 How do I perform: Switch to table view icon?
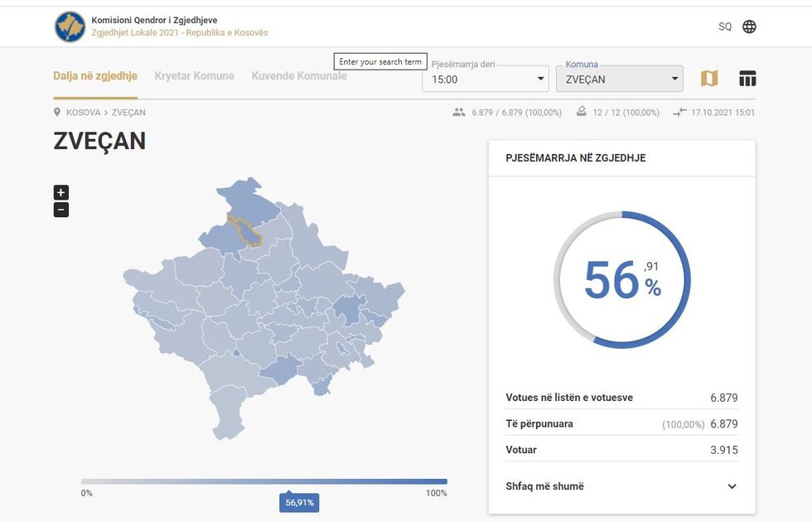747,79
